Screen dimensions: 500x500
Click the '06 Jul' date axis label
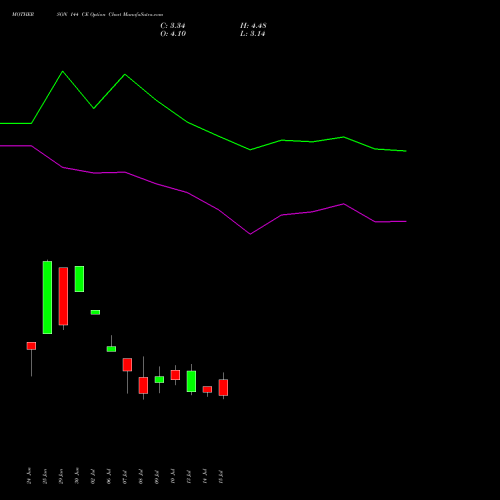click(109, 477)
